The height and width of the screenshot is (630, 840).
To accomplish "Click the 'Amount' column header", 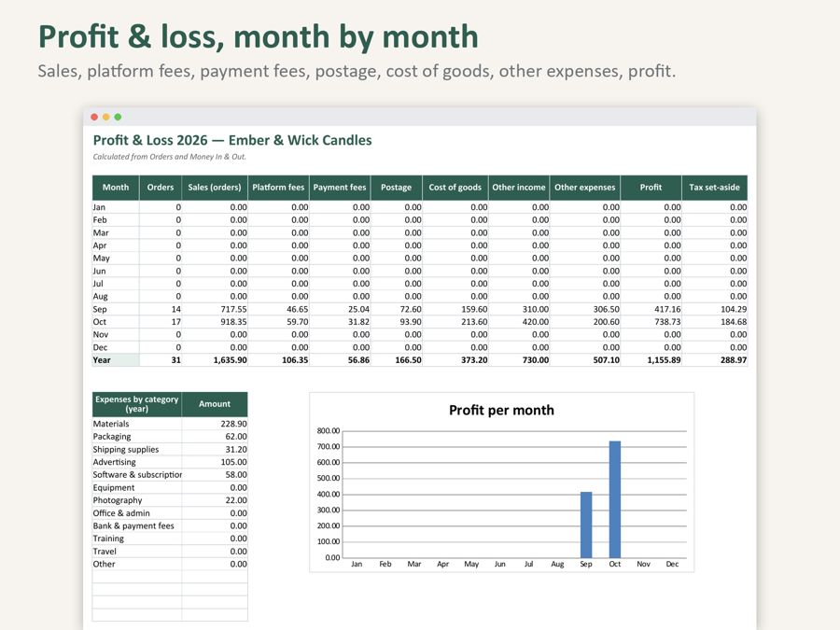I will pos(215,404).
